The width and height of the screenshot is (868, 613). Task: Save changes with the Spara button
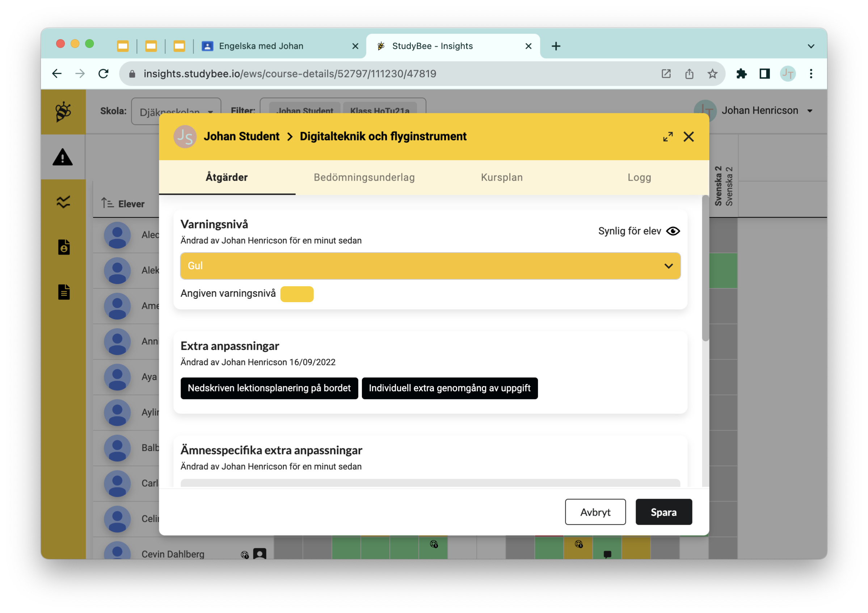coord(663,512)
